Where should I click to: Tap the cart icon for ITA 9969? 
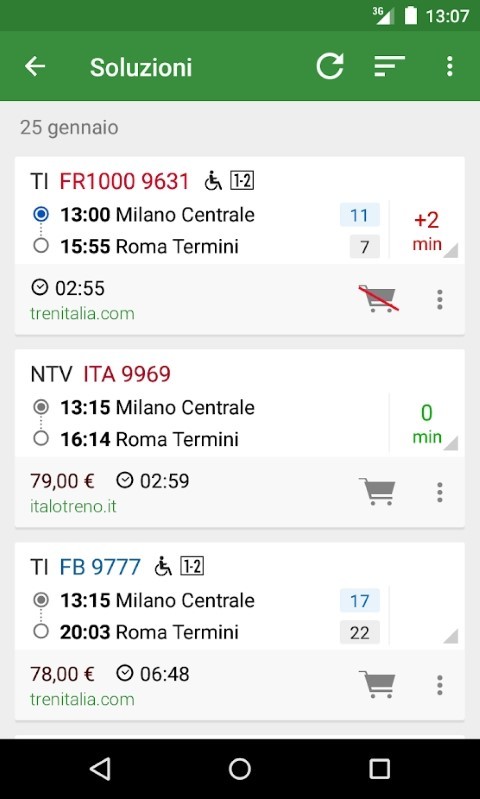pyautogui.click(x=377, y=491)
